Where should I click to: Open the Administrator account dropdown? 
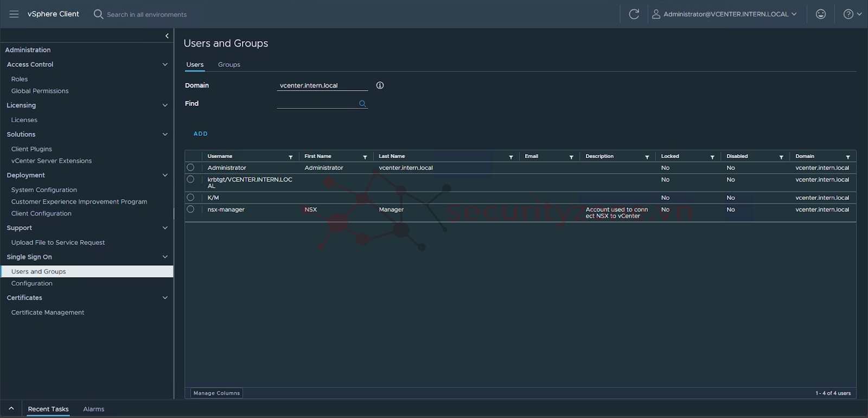point(725,14)
